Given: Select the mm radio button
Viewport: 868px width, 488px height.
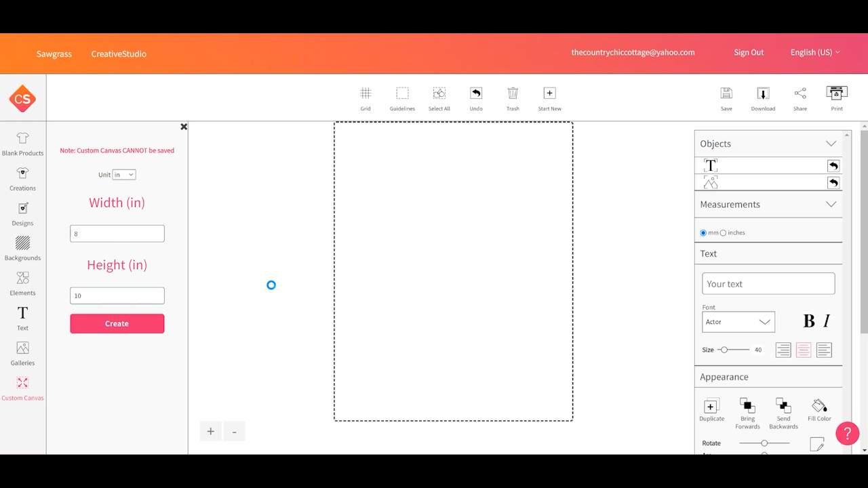Looking at the screenshot, I should point(703,232).
